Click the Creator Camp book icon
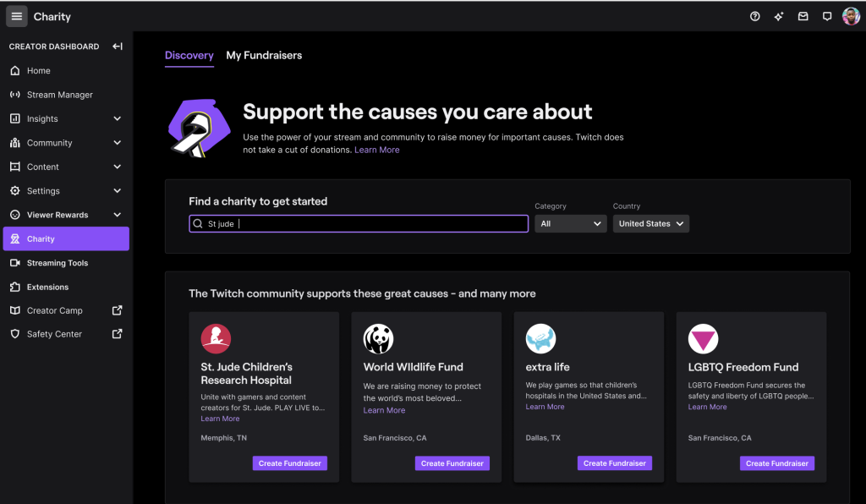The width and height of the screenshot is (866, 504). (15, 310)
